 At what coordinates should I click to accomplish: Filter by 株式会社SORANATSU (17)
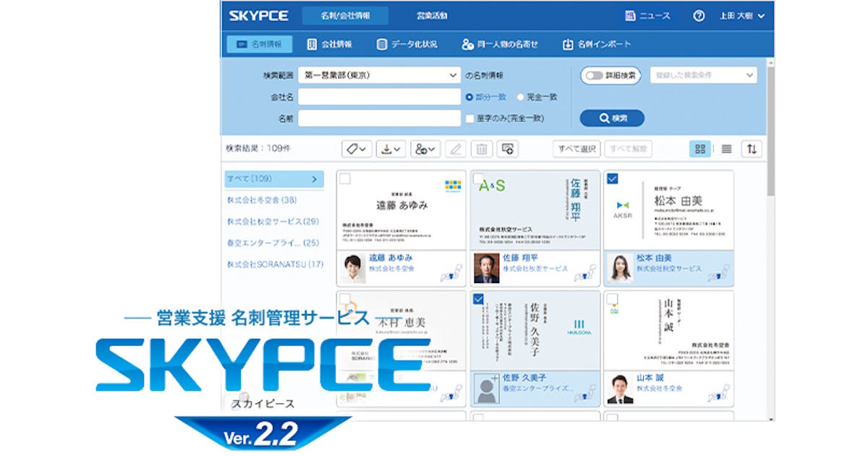(275, 265)
